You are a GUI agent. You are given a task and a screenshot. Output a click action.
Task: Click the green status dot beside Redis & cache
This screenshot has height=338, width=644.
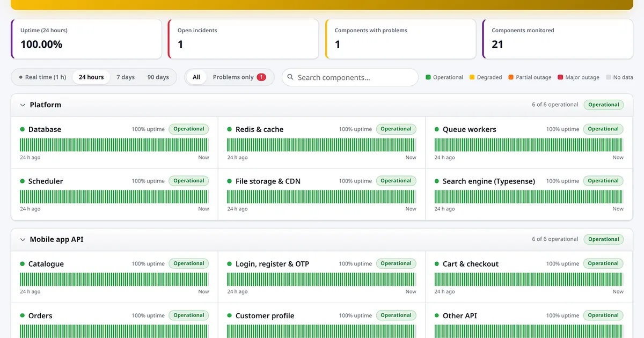(230, 129)
